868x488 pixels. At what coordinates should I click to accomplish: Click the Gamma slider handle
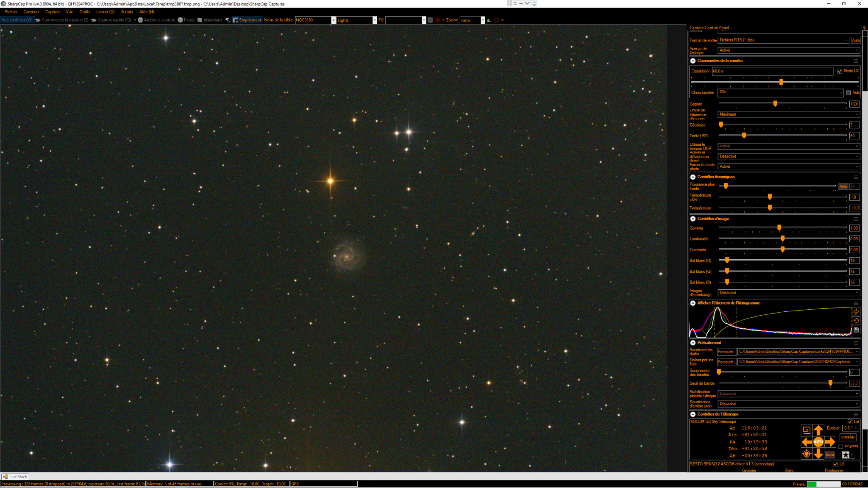pos(779,228)
